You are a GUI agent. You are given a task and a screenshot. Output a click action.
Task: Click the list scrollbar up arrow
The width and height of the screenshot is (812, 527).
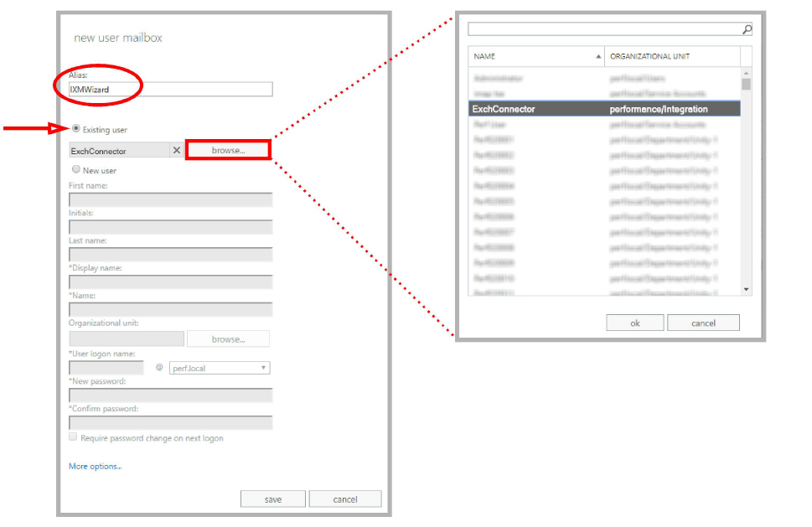(747, 74)
